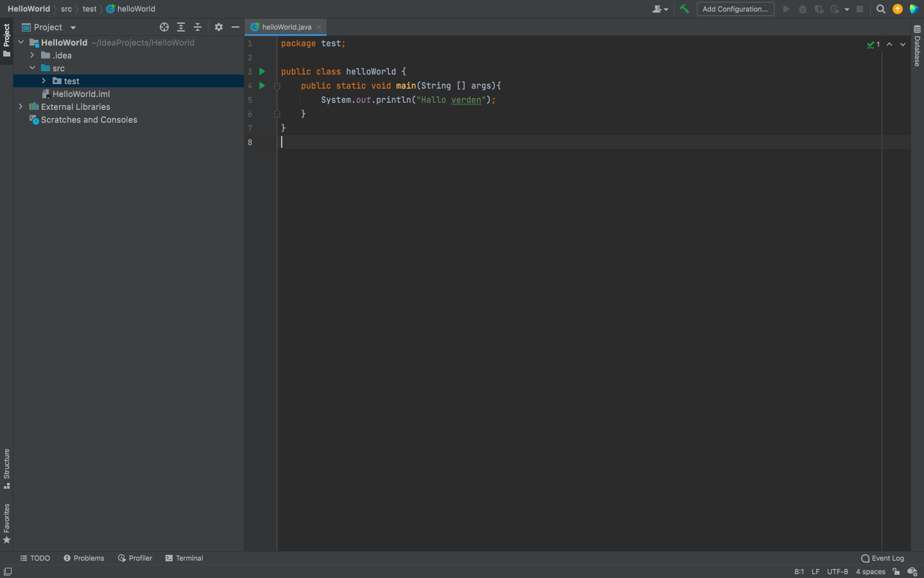Run helloWorld class from gutter arrow

tap(262, 71)
